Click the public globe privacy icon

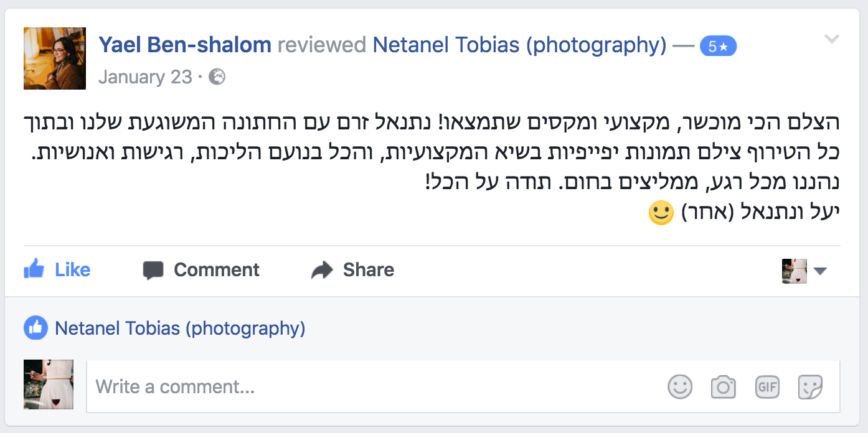point(217,77)
